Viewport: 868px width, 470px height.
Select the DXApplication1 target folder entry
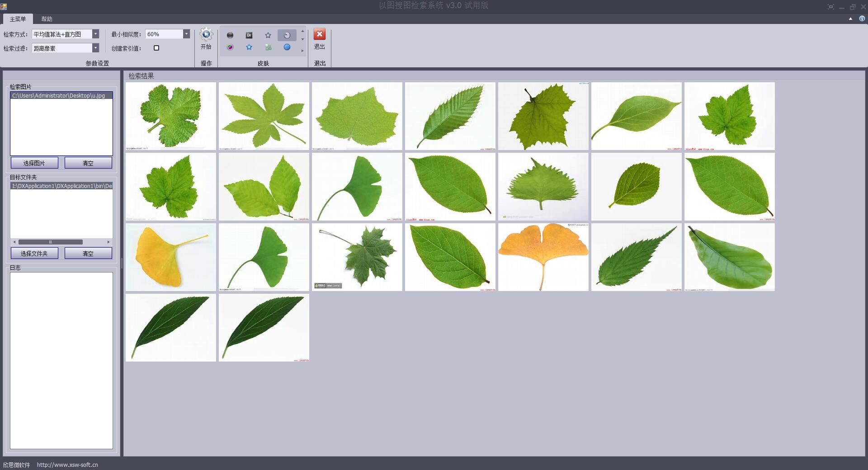(x=61, y=186)
